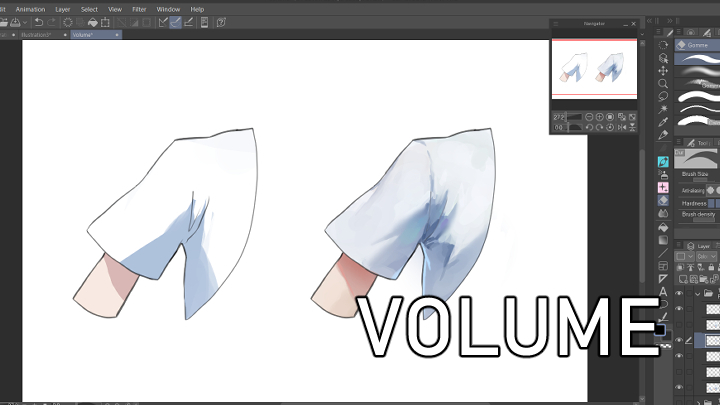Image resolution: width=720 pixels, height=405 pixels.
Task: Hide the first layer inside the folder
Action: [679, 309]
